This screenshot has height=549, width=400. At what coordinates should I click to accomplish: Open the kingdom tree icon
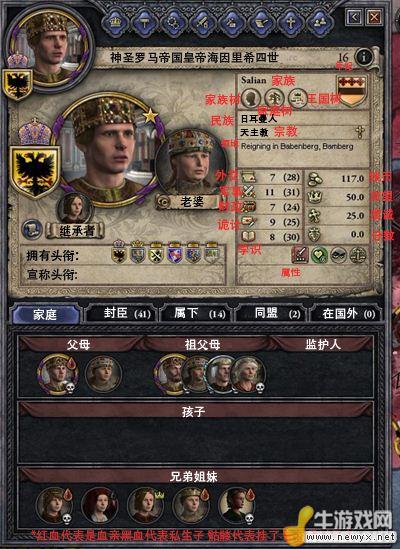point(297,98)
